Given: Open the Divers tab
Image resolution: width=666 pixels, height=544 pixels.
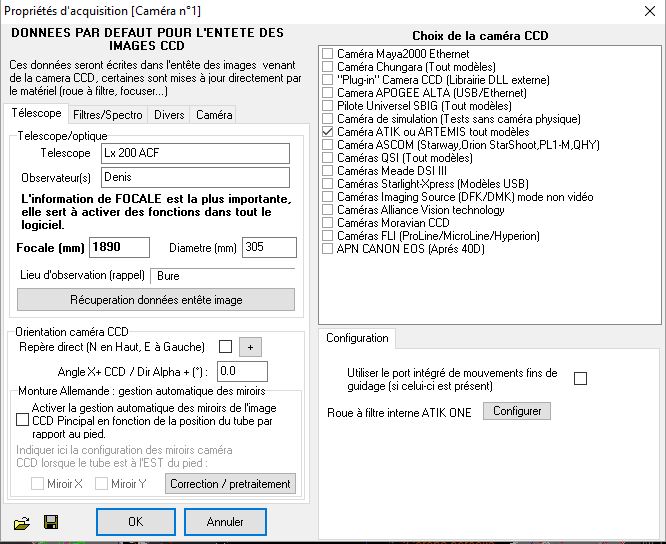Looking at the screenshot, I should pos(169,115).
